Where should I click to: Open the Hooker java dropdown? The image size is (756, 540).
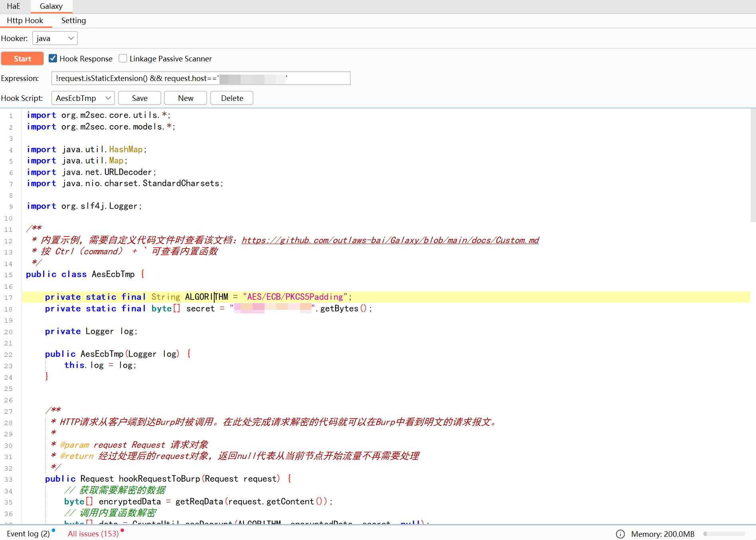click(55, 38)
